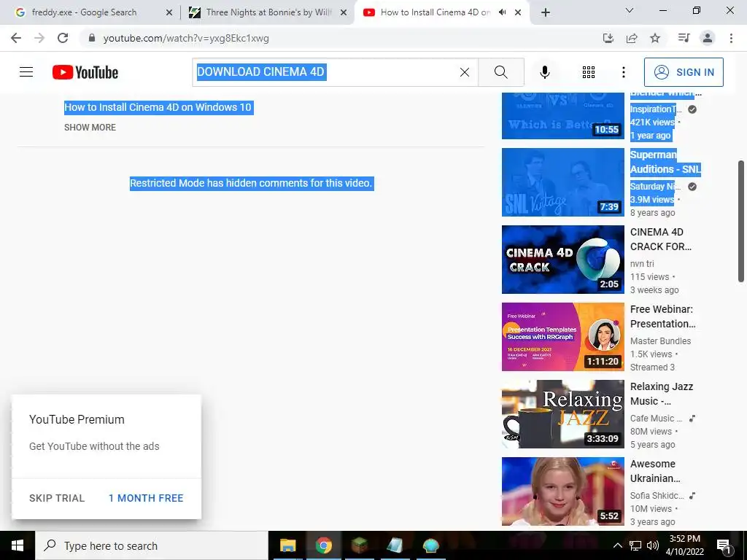This screenshot has height=560, width=747.
Task: Open the 10:55 Blender vs Cinema thumbnail
Action: point(562,116)
